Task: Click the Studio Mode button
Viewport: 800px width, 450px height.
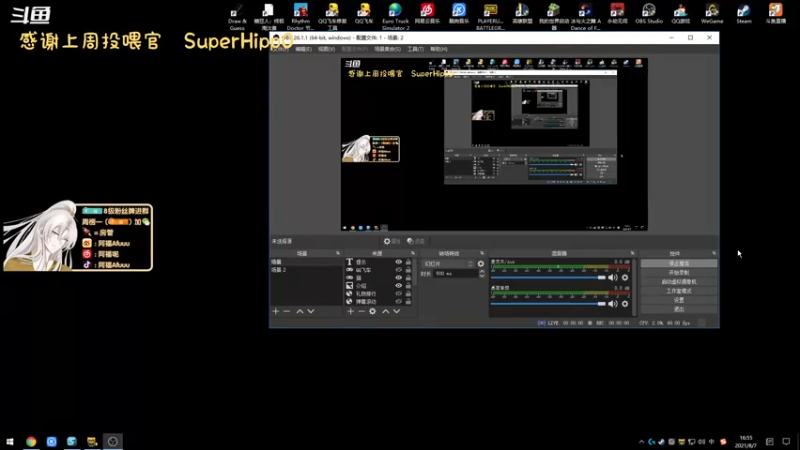Action: tap(679, 291)
